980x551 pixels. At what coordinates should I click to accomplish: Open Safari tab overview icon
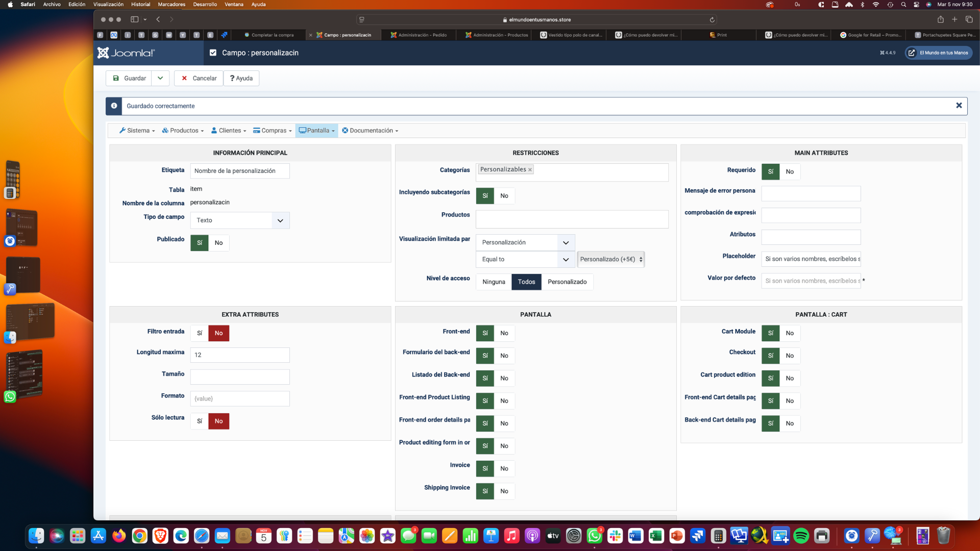click(969, 19)
